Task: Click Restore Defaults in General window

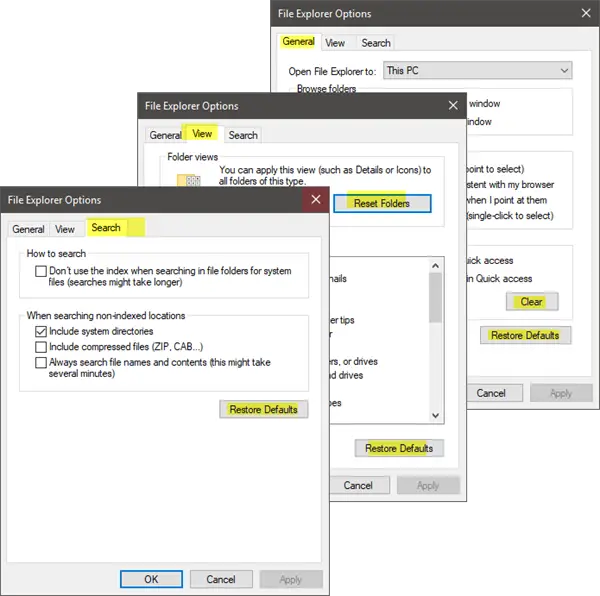Action: click(x=525, y=335)
